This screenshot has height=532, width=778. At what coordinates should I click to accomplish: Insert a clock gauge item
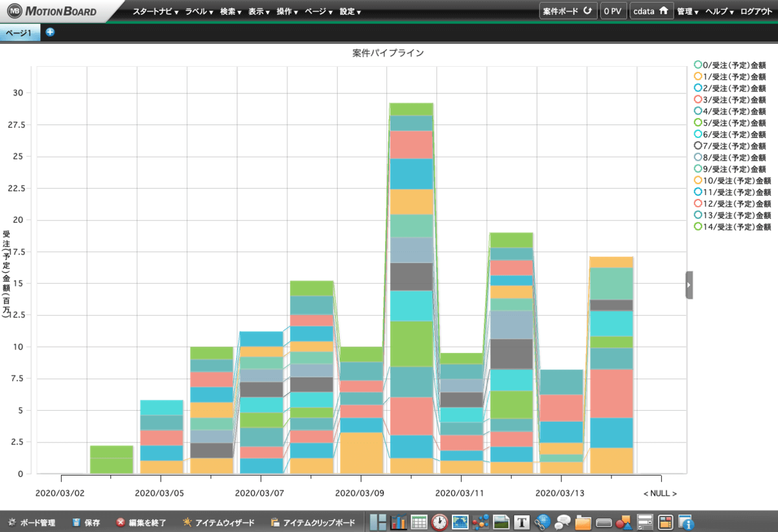coord(440,522)
